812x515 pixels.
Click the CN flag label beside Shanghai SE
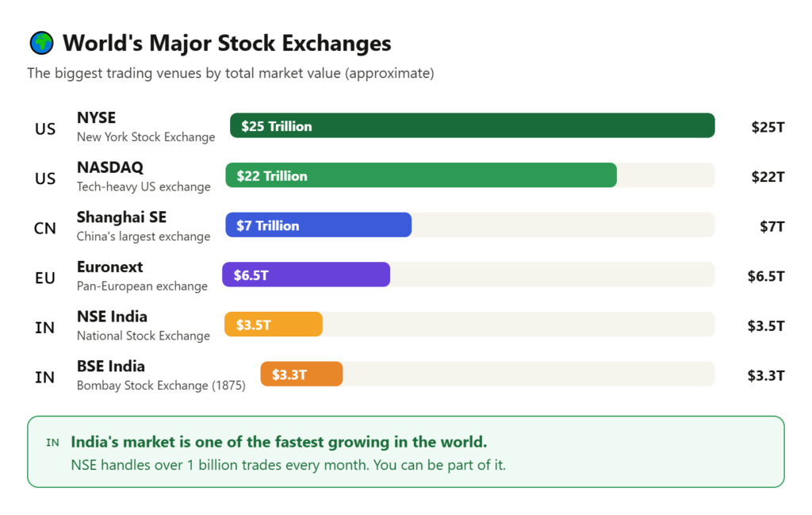45,229
